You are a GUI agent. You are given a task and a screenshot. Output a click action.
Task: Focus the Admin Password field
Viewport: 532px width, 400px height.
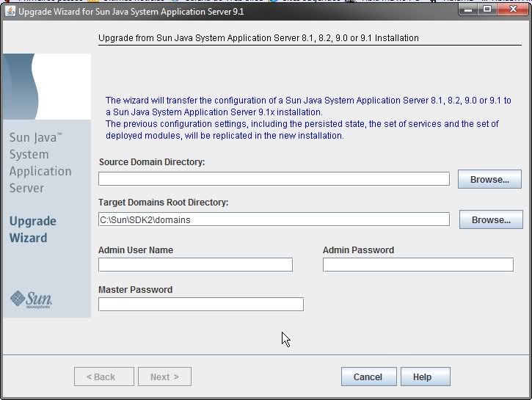pos(418,265)
